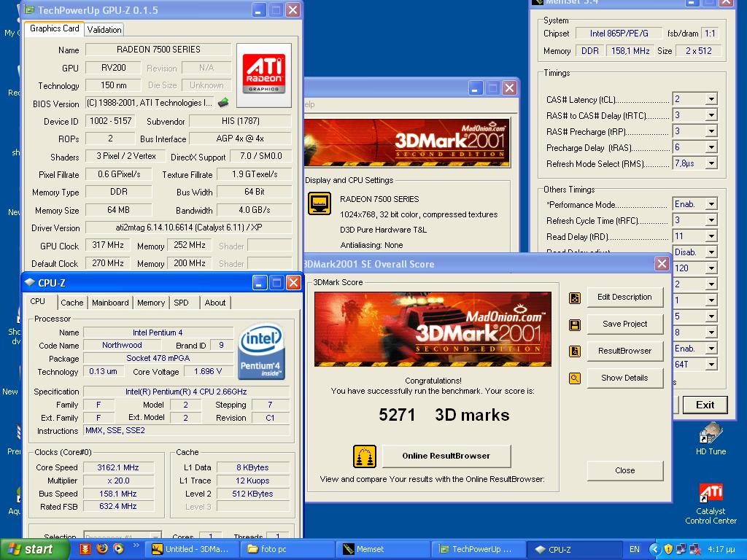Click the CPU-Z title bar diamond icon

[30, 282]
